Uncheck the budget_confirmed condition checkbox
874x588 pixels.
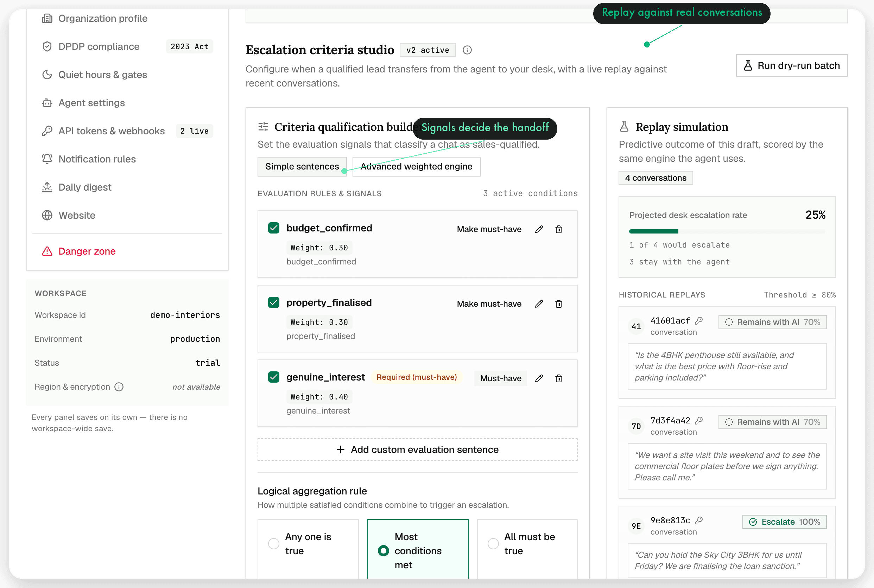click(x=274, y=228)
